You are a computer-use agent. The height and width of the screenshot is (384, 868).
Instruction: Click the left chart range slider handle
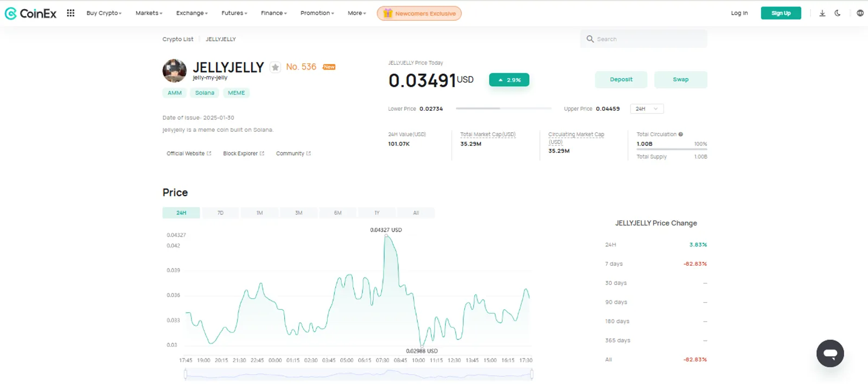(186, 374)
